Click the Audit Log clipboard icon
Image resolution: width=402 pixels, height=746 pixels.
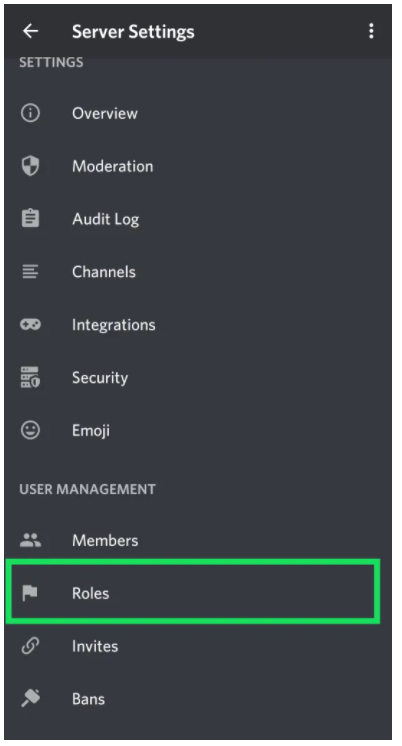(x=30, y=219)
